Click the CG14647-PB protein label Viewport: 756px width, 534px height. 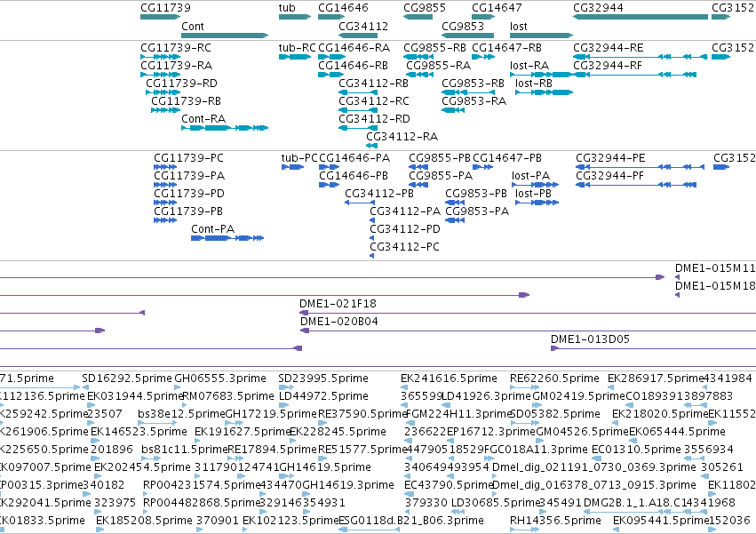pos(506,158)
